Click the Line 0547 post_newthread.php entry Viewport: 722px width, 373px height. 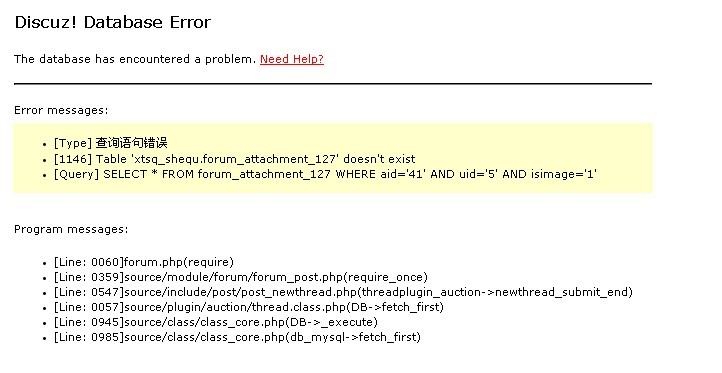343,292
